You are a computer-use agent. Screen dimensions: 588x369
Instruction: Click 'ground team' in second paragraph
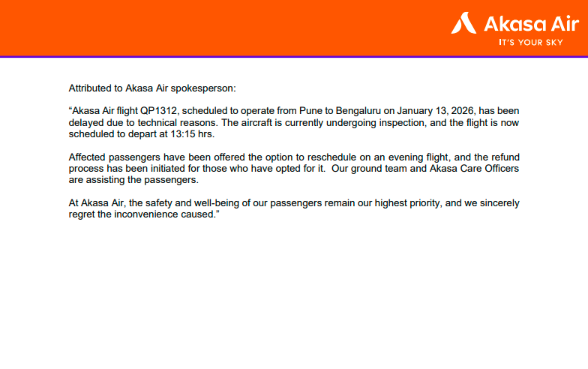(382, 169)
